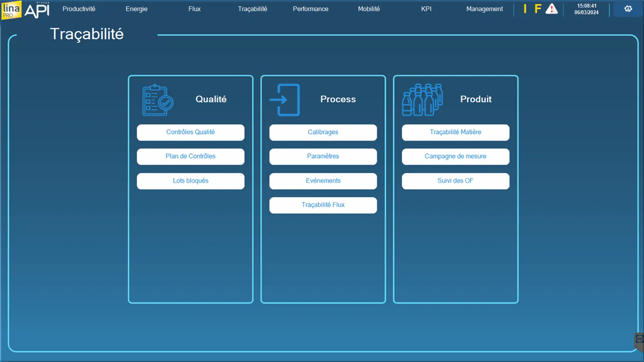This screenshot has width=644, height=362.
Task: Click the yellow I status indicator
Action: click(x=525, y=9)
